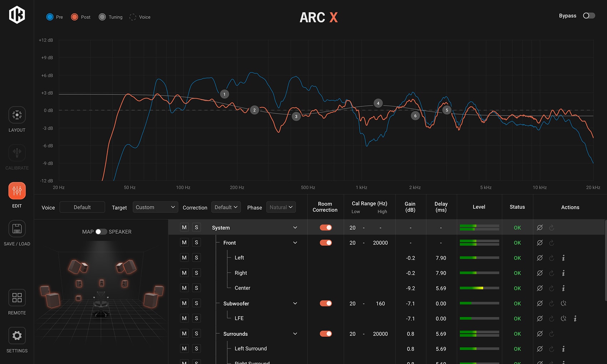Viewport: 607px width, 364px height.
Task: Open the Target dropdown showing Custom
Action: (155, 207)
